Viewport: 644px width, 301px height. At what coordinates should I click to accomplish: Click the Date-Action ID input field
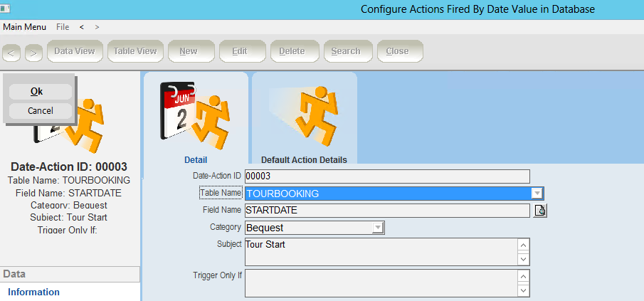[387, 176]
